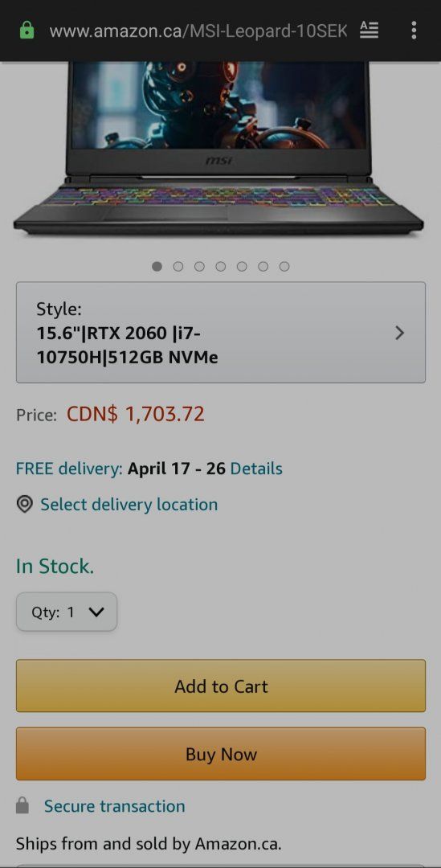This screenshot has height=868, width=441.
Task: Tap the gray lock secure transaction icon
Action: [22, 805]
